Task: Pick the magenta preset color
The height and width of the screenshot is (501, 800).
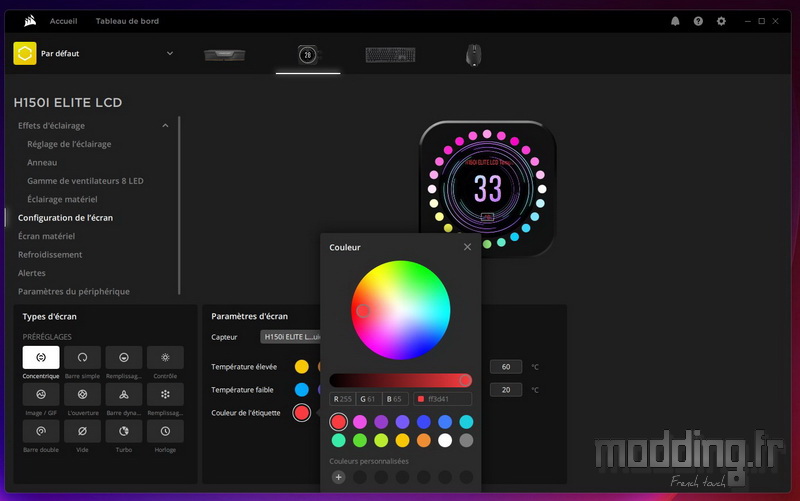Action: click(360, 421)
